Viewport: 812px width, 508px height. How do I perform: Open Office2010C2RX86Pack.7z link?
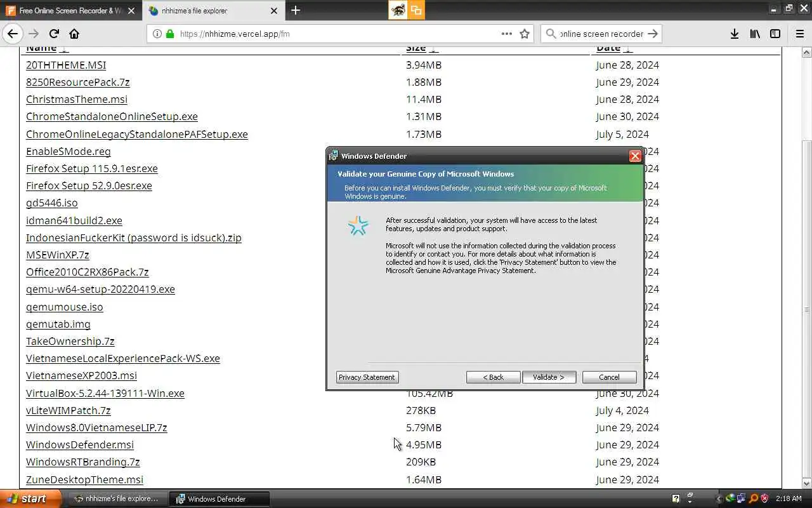[87, 272]
